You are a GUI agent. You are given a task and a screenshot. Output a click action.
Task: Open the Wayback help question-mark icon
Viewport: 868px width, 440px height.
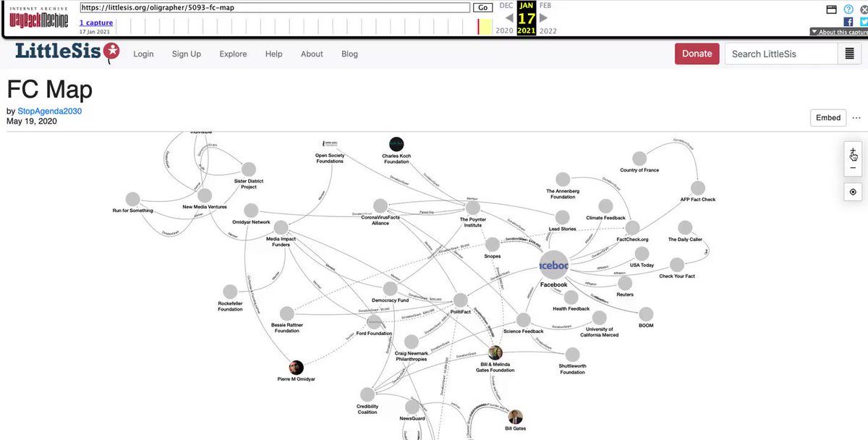pyautogui.click(x=848, y=9)
